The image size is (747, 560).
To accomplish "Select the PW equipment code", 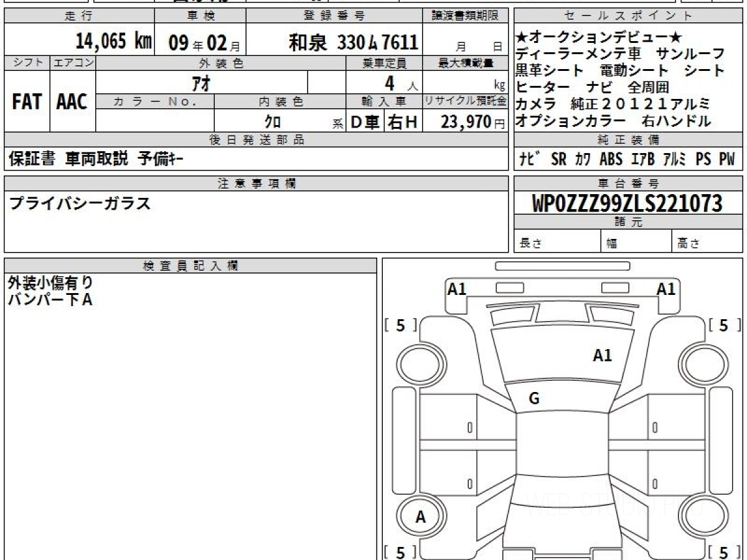I will point(727,159).
